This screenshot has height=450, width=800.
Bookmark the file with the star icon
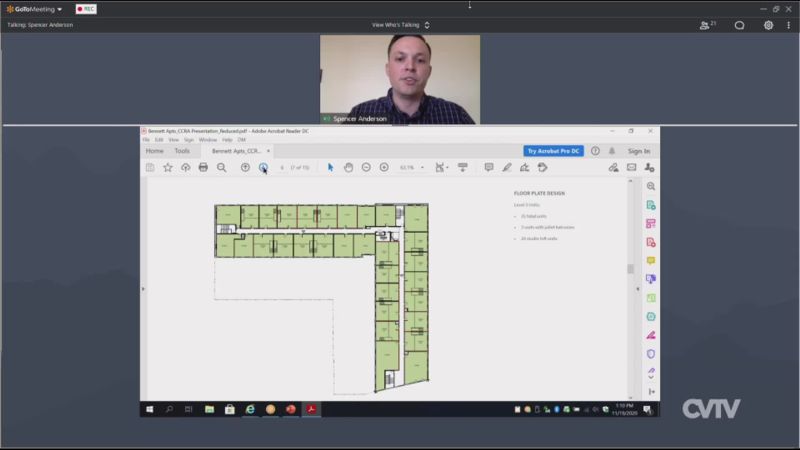168,167
